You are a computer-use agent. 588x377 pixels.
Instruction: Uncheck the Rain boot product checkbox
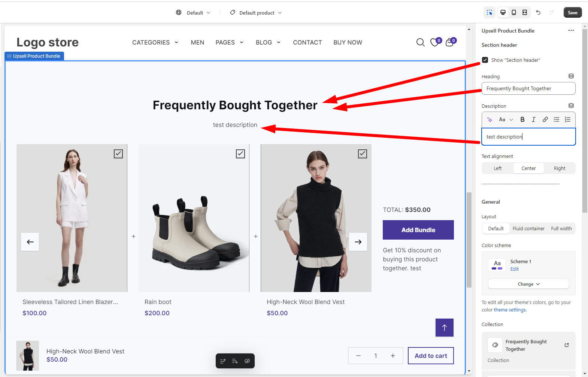(x=240, y=154)
